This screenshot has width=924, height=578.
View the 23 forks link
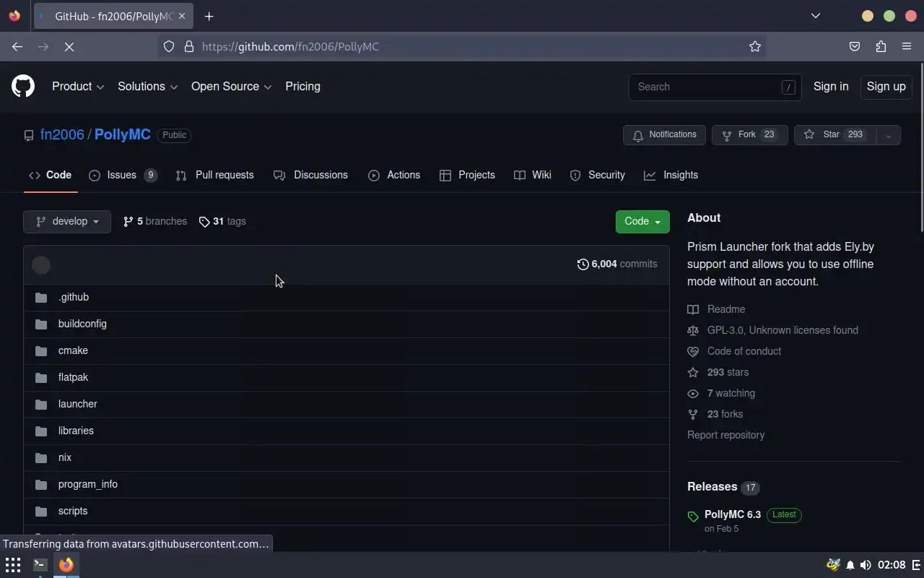[x=715, y=414]
